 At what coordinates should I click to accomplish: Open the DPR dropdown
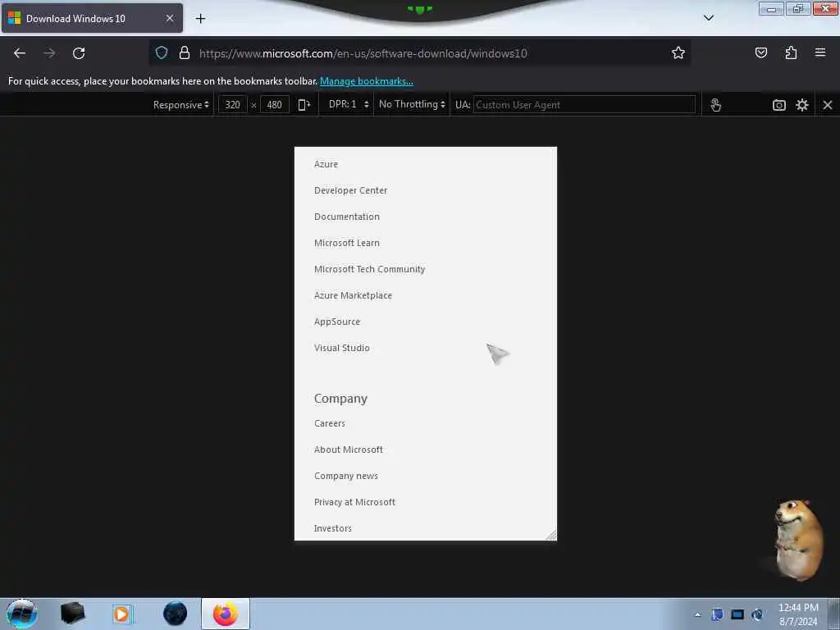click(x=349, y=104)
